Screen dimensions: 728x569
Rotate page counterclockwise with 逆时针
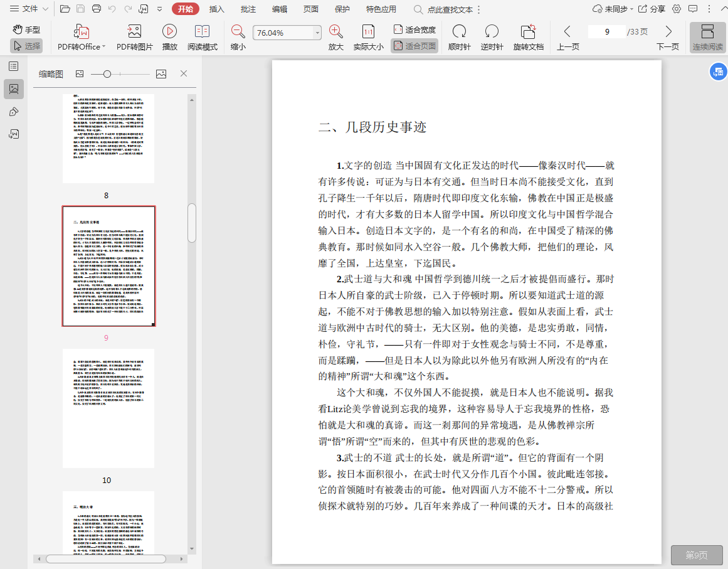coord(492,32)
